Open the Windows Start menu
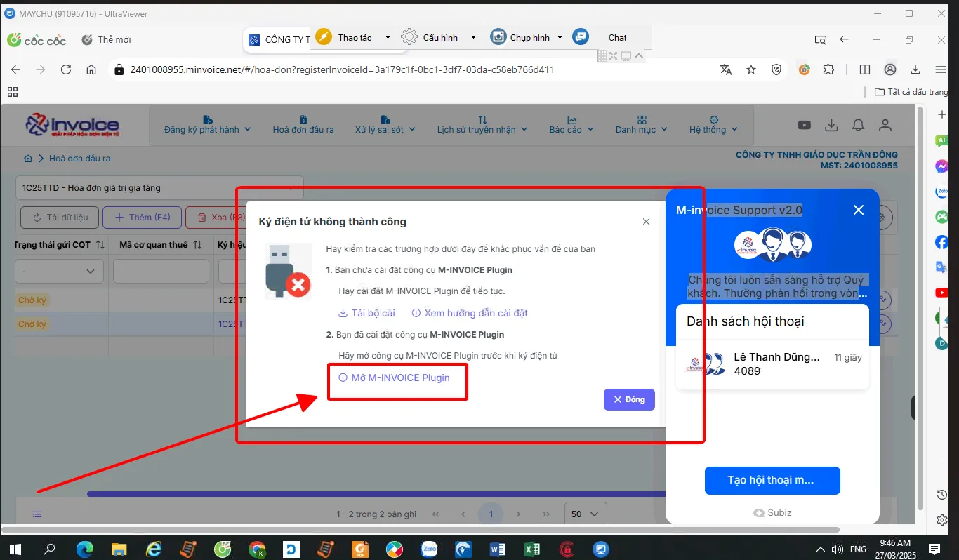 (x=15, y=549)
